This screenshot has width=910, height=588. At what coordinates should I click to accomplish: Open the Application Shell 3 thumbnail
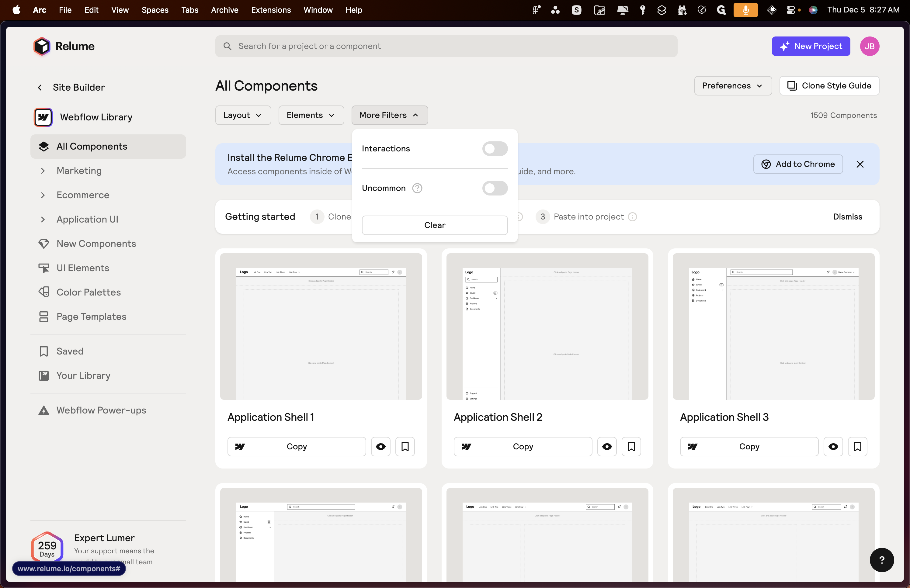pos(773,327)
